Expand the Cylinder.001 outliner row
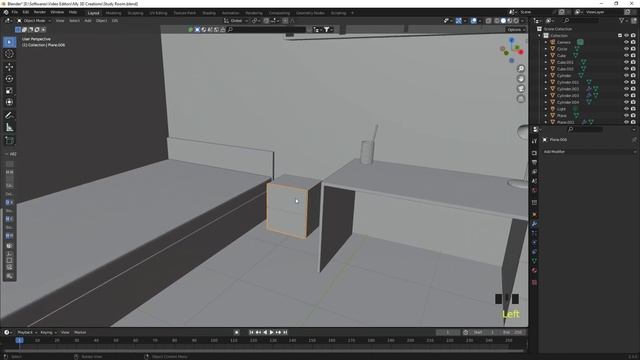Screen dimensions: 640x360 pos(546,82)
